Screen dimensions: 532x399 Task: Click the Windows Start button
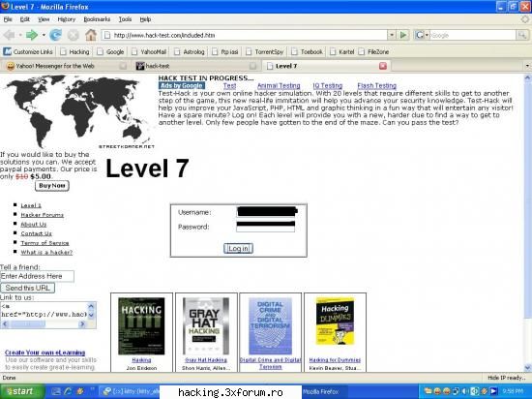tap(22, 391)
